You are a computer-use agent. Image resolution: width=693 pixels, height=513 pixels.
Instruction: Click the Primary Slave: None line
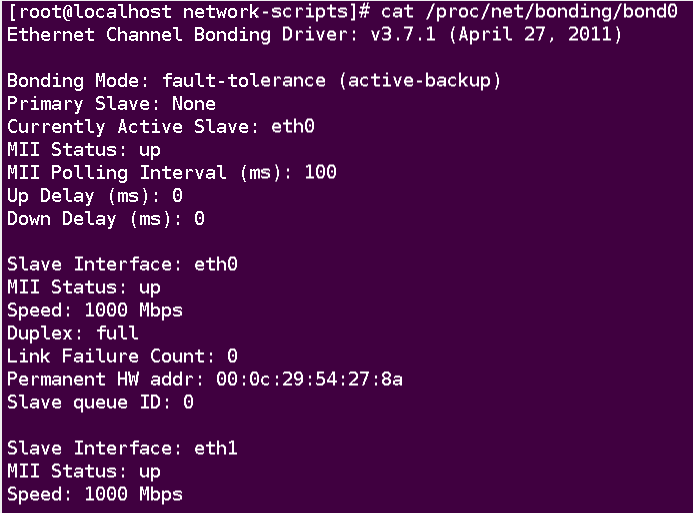pyautogui.click(x=111, y=104)
